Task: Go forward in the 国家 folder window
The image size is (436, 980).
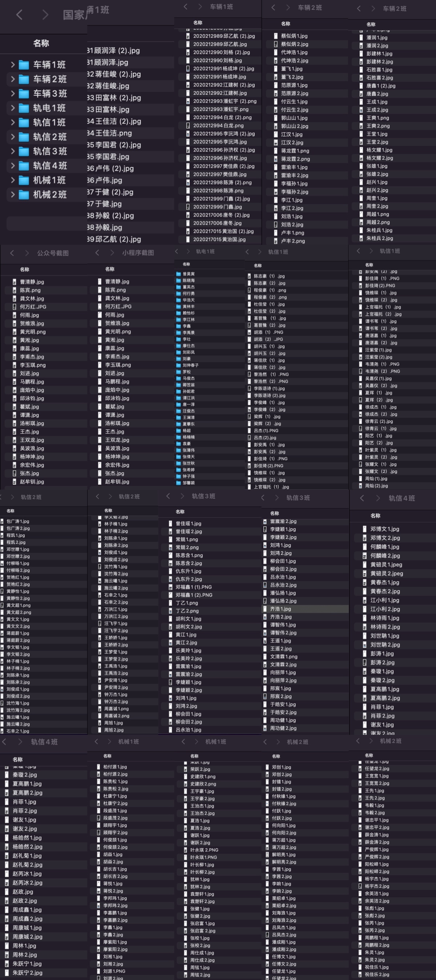Action: point(45,15)
